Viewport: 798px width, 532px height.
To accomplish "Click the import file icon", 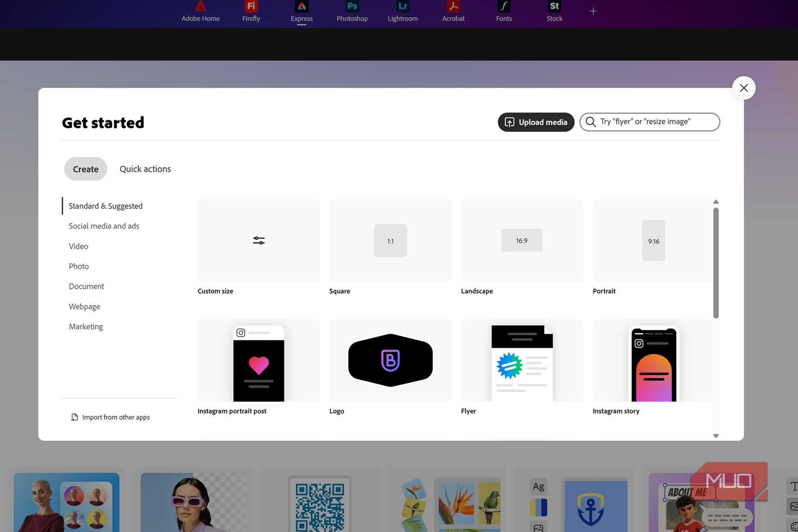I will 74,417.
